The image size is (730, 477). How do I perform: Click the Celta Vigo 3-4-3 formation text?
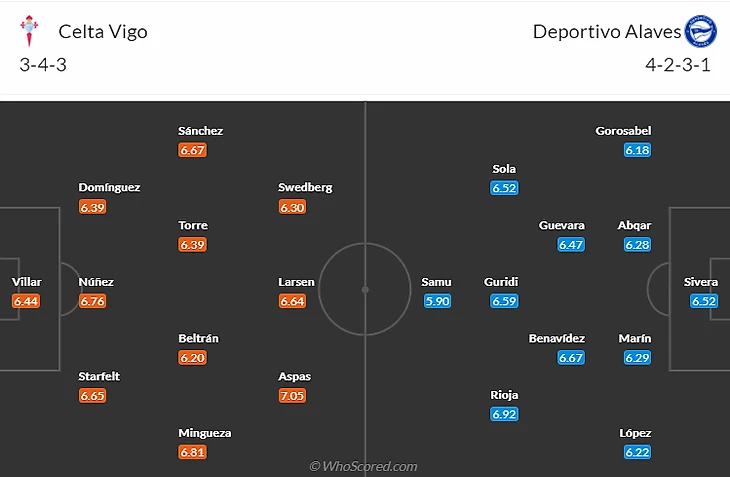click(43, 65)
